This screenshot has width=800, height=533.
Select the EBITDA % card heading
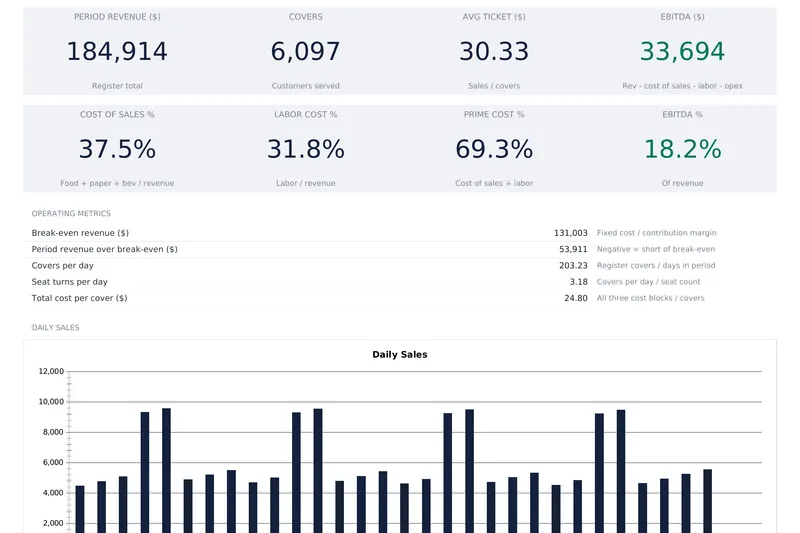coord(682,115)
